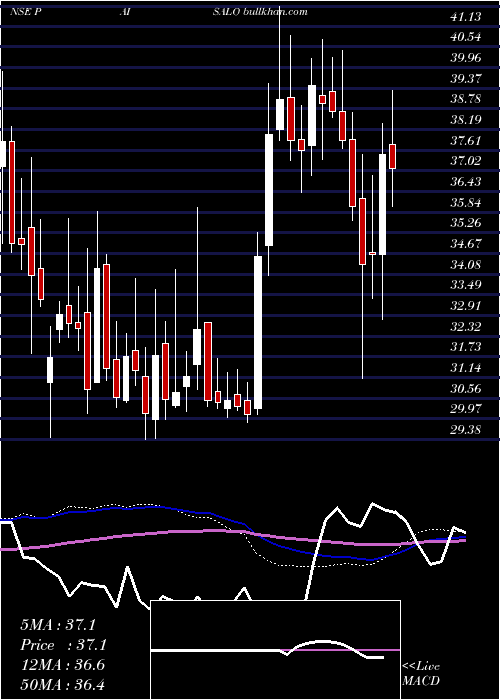Click the 38.78 price axis label
Viewport: 500px width, 700px height.
click(x=466, y=99)
